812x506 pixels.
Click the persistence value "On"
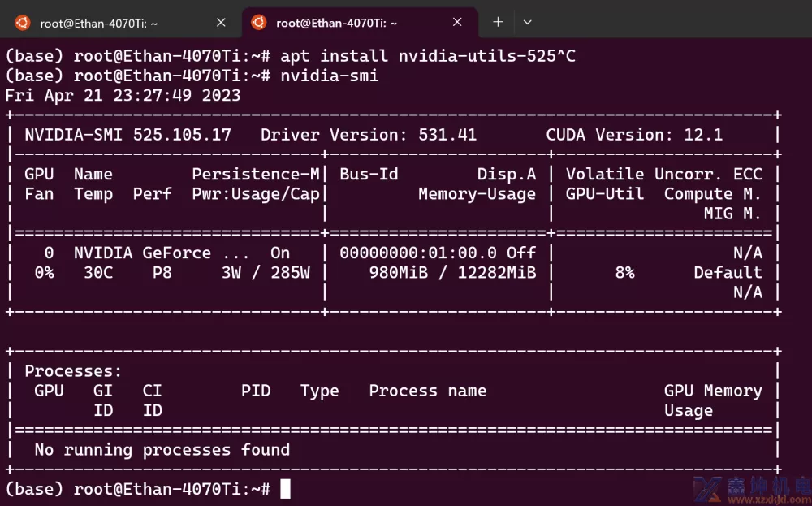pyautogui.click(x=280, y=253)
